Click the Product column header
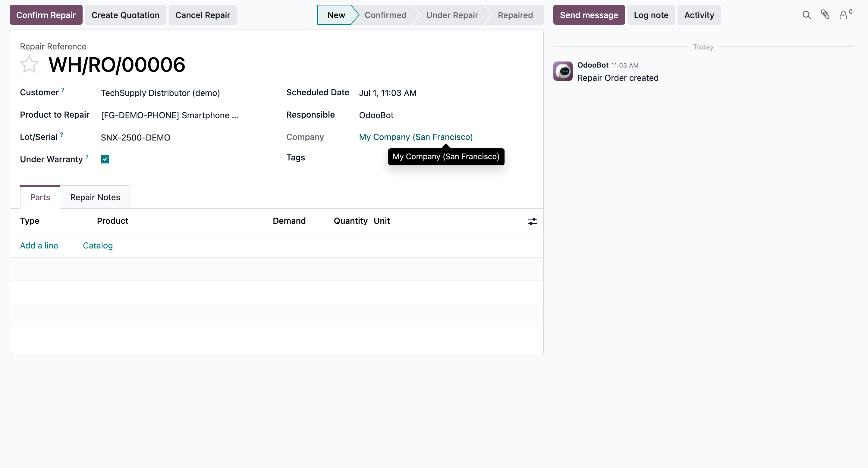 click(112, 221)
